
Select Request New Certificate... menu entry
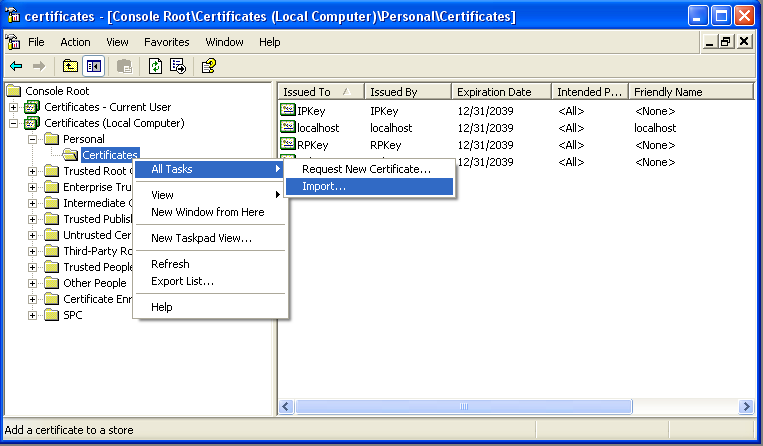(366, 169)
